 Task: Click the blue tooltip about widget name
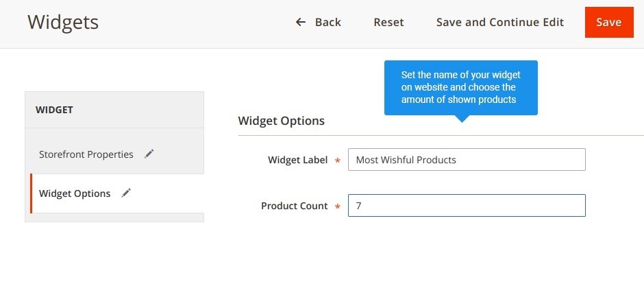coord(461,88)
